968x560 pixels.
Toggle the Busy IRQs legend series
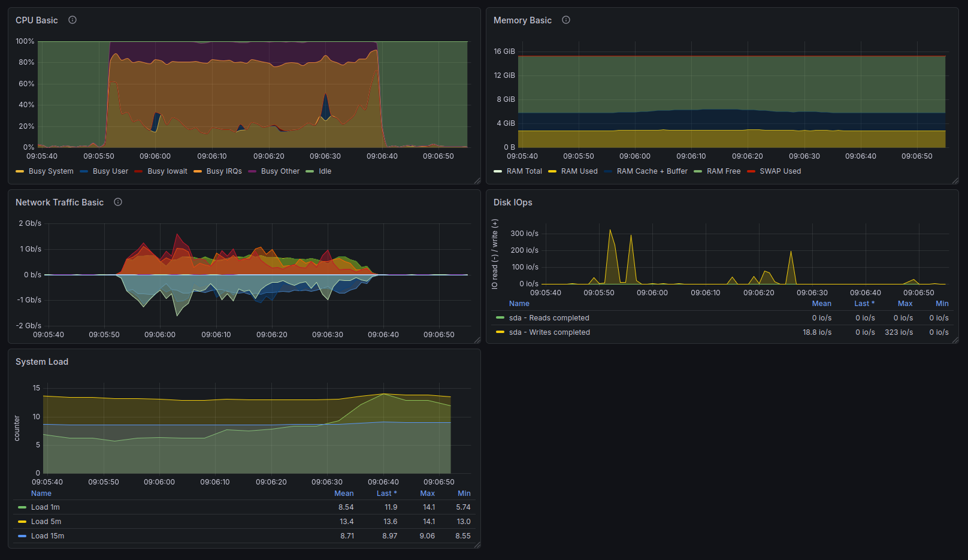pos(224,171)
